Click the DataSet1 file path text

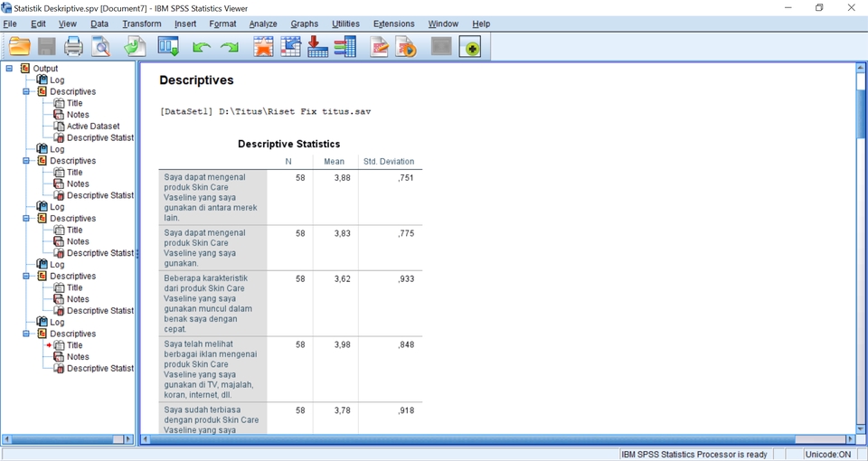pos(265,112)
